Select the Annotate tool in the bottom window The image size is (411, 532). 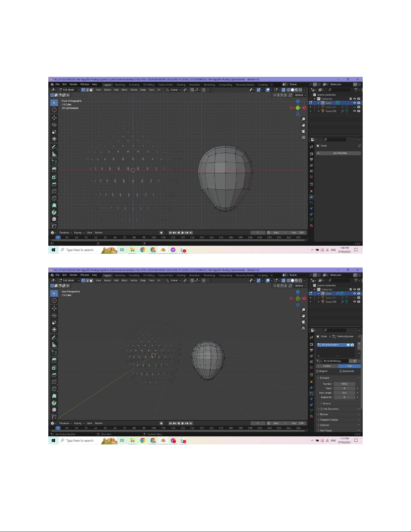tap(54, 338)
